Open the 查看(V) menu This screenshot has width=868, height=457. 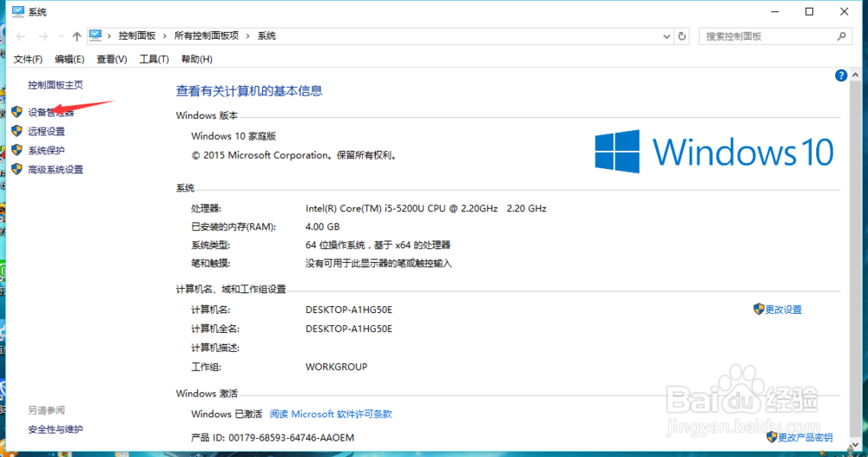click(111, 59)
